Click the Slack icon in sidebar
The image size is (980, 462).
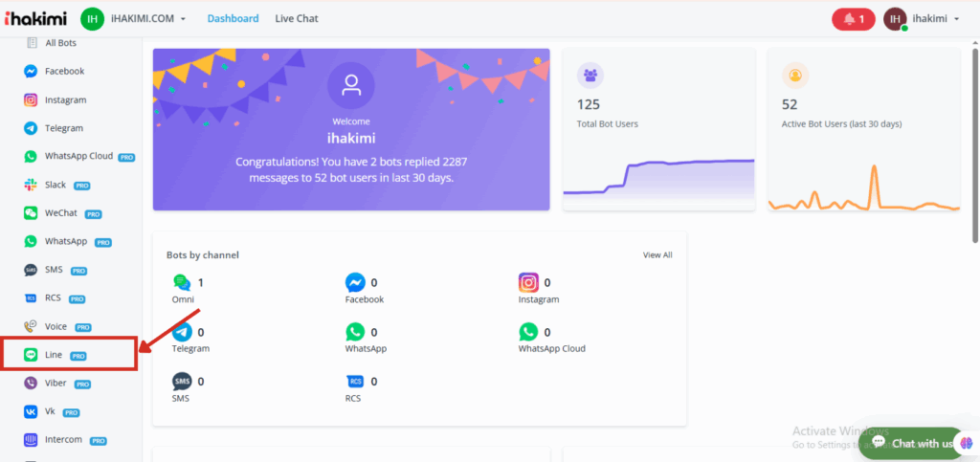pyautogui.click(x=32, y=185)
